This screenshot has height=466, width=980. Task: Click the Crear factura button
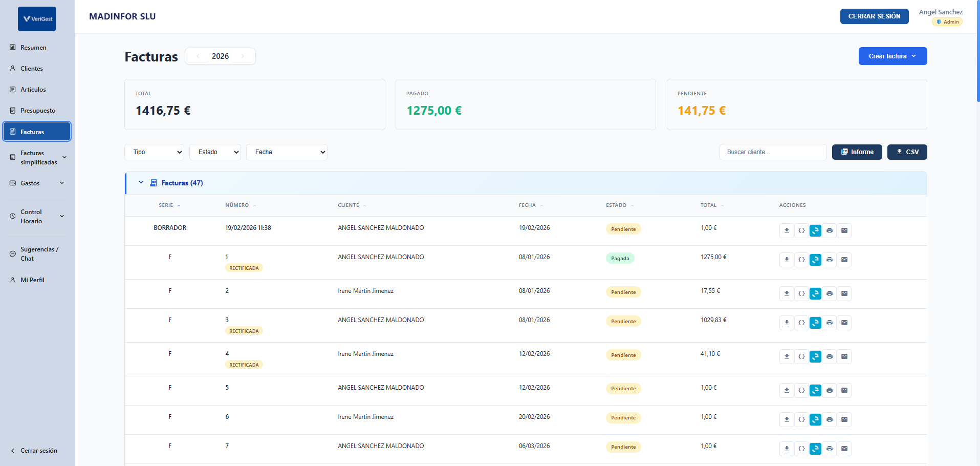click(892, 56)
